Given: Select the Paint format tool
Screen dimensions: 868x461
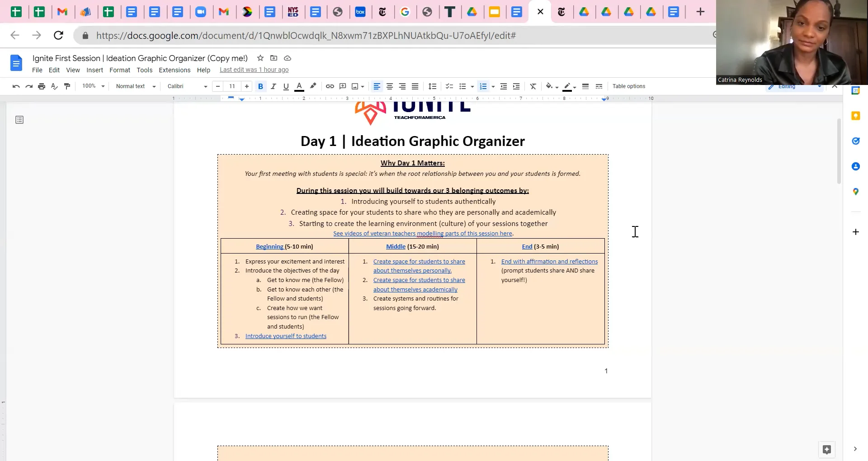Looking at the screenshot, I should pos(67,86).
